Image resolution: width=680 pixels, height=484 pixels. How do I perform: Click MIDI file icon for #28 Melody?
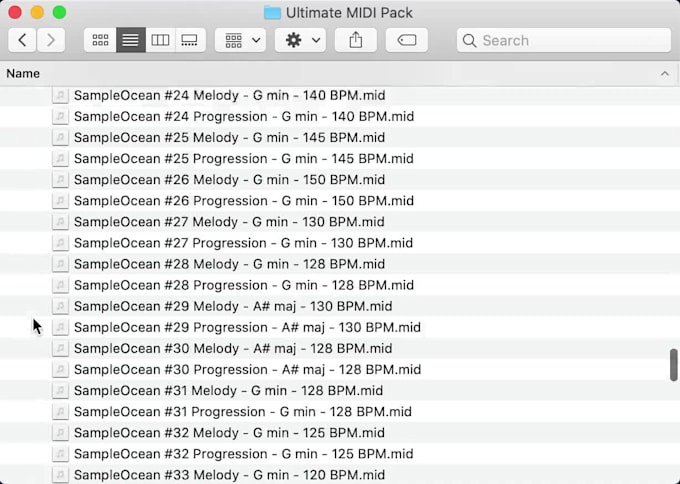coord(60,264)
